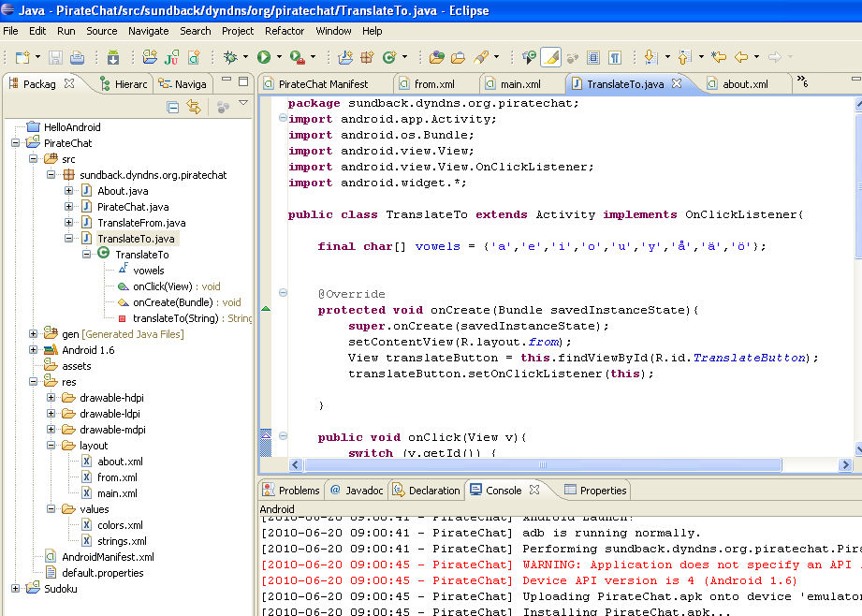The width and height of the screenshot is (862, 616).
Task: Open the Javadoc view tab
Action: coord(357,490)
